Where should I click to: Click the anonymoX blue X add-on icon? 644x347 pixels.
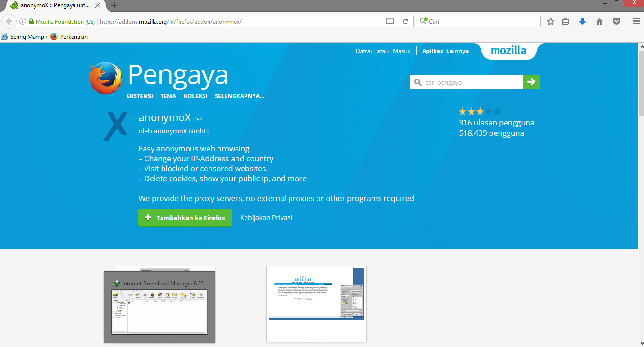(x=115, y=126)
